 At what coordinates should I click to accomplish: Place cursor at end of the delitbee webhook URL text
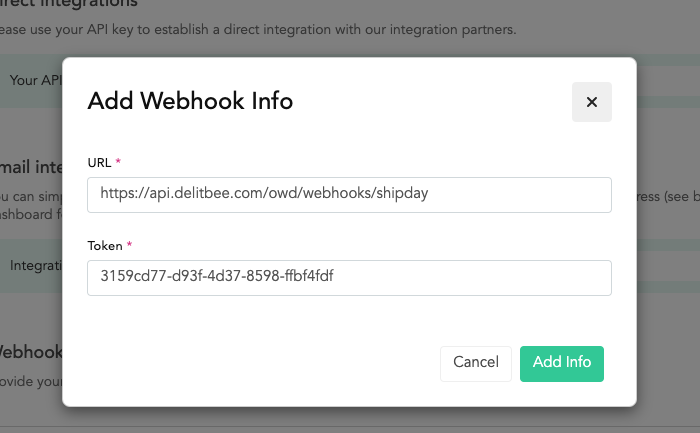click(429, 193)
